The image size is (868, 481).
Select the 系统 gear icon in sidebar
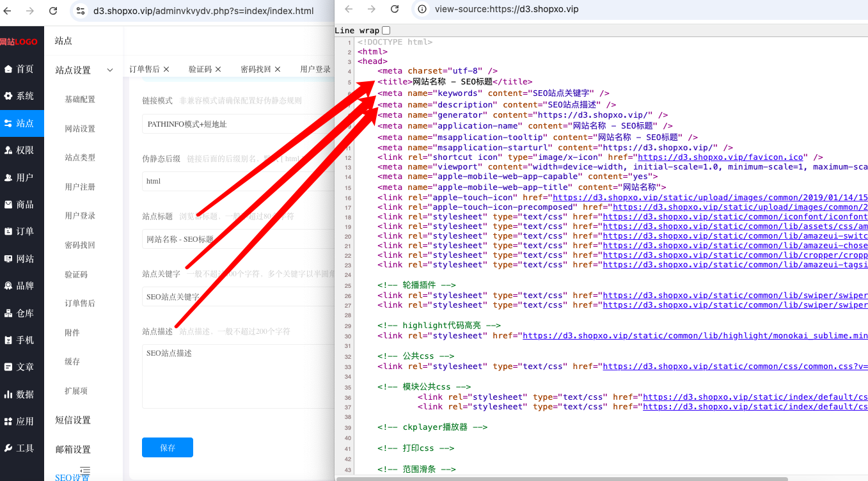tap(8, 96)
